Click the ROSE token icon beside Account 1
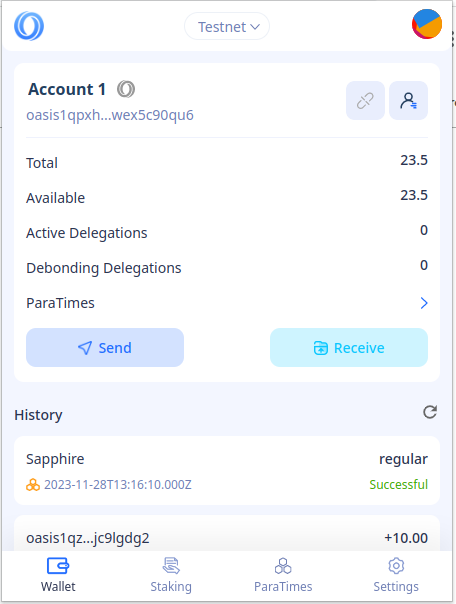456x604 pixels. tap(126, 89)
